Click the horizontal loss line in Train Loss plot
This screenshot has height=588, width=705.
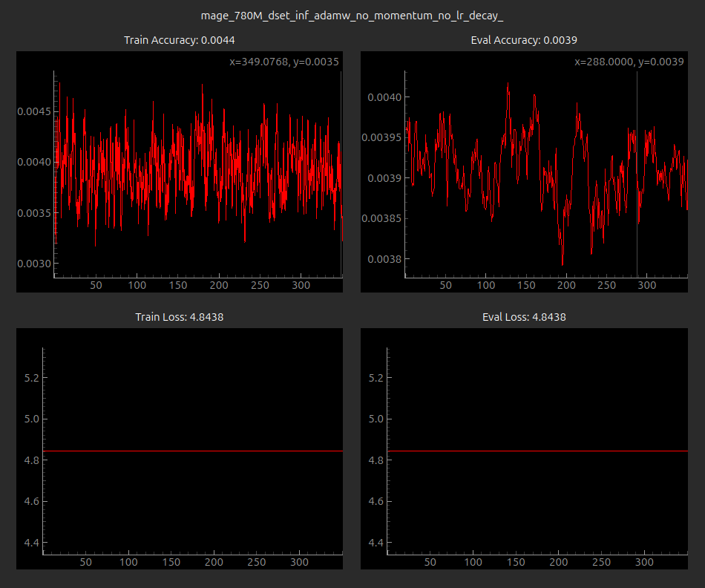pos(193,451)
